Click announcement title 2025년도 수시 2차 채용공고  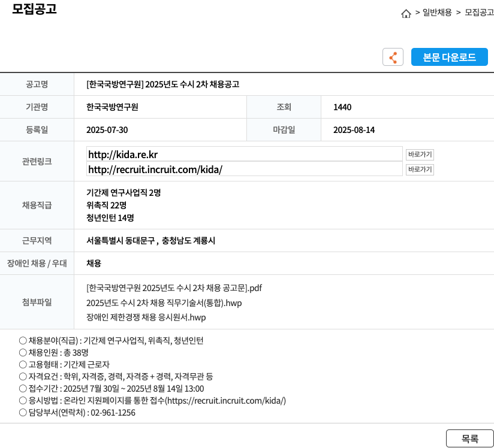coord(163,84)
